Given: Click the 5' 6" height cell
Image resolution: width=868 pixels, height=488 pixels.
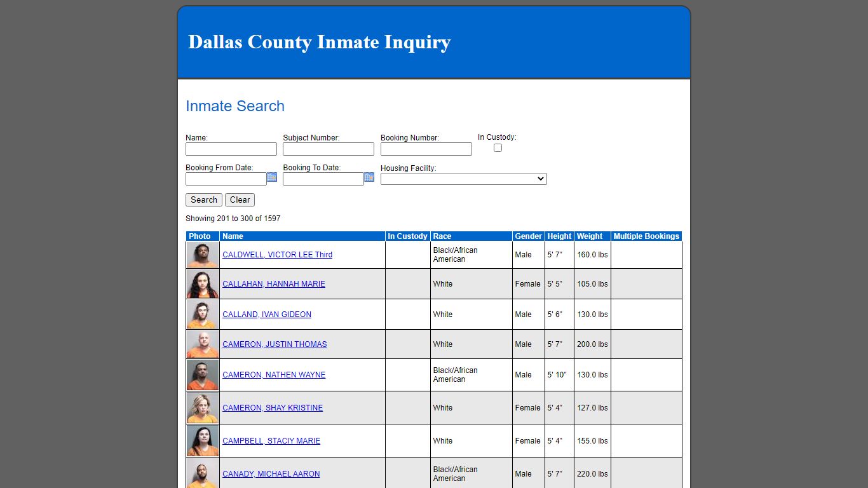Looking at the screenshot, I should coord(559,315).
